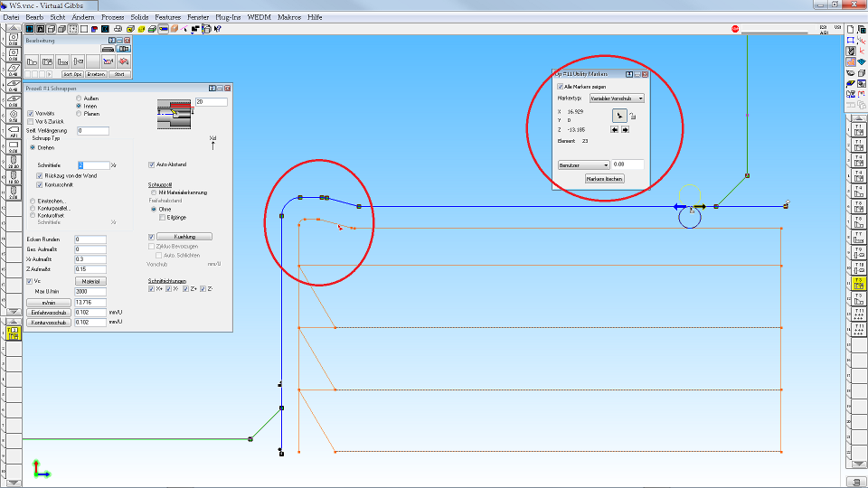
Task: Click the first roughing process icon in Bearbeitung
Action: point(33,61)
